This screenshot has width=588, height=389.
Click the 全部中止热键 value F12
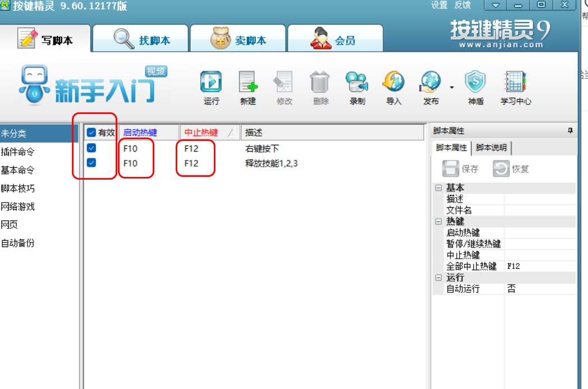pos(540,266)
